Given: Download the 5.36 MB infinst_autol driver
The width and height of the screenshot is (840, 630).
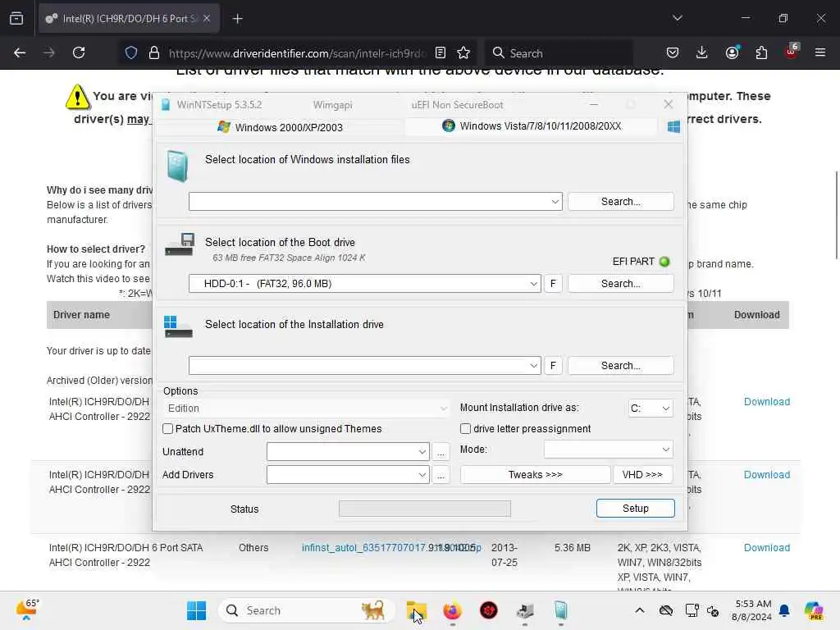Looking at the screenshot, I should [x=767, y=547].
